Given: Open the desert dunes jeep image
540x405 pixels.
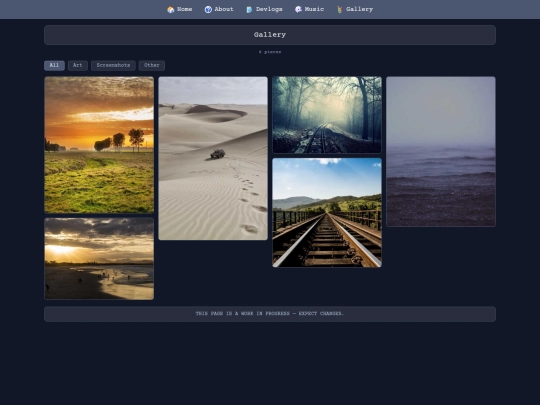Looking at the screenshot, I should point(213,158).
